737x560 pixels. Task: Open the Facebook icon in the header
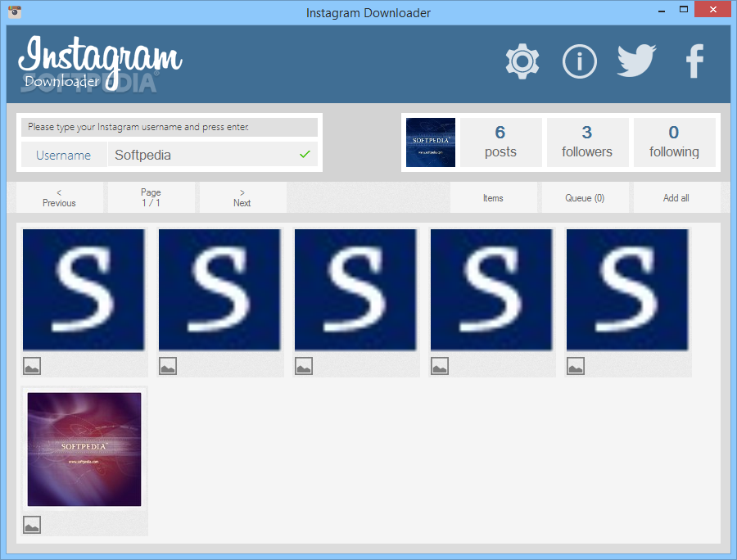(x=694, y=61)
